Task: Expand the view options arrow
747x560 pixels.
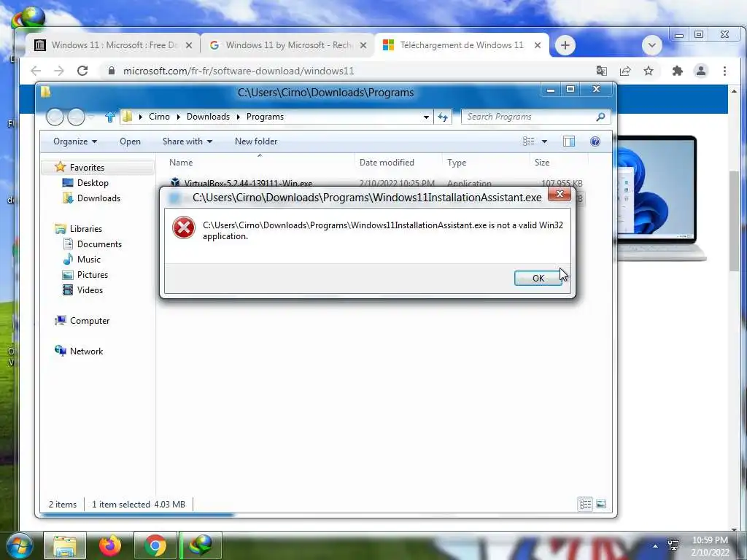Action: pyautogui.click(x=544, y=141)
